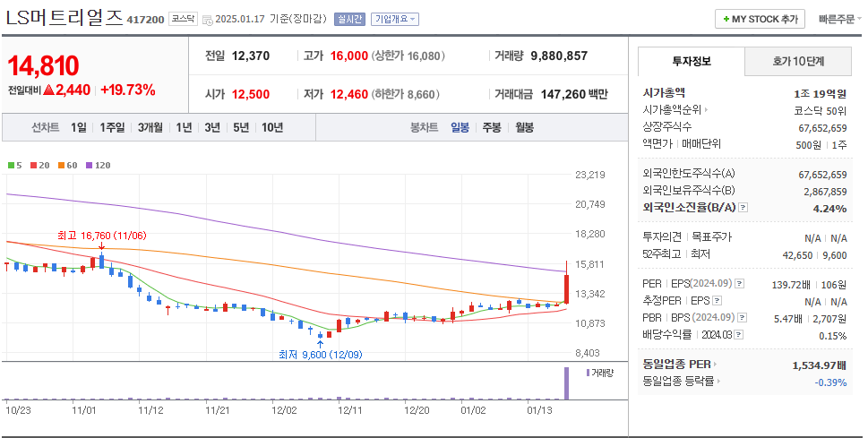Switch the candle chart to 주봉
The height and width of the screenshot is (438, 868).
click(491, 127)
